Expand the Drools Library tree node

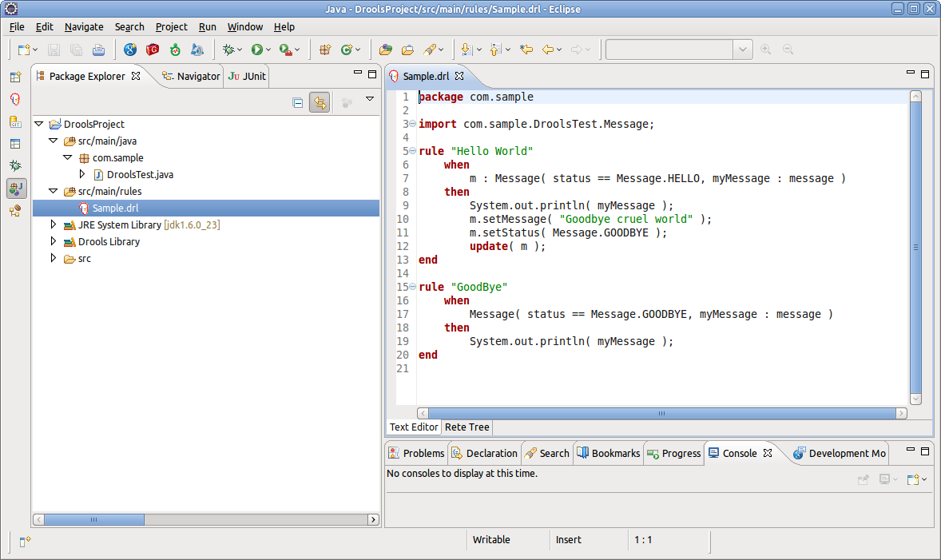click(54, 241)
